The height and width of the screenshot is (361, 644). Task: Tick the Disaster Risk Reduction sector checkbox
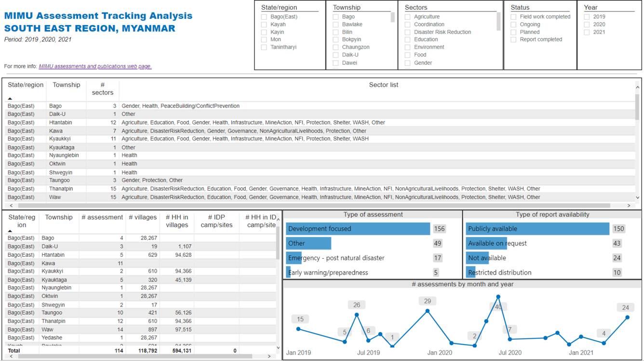pos(407,32)
